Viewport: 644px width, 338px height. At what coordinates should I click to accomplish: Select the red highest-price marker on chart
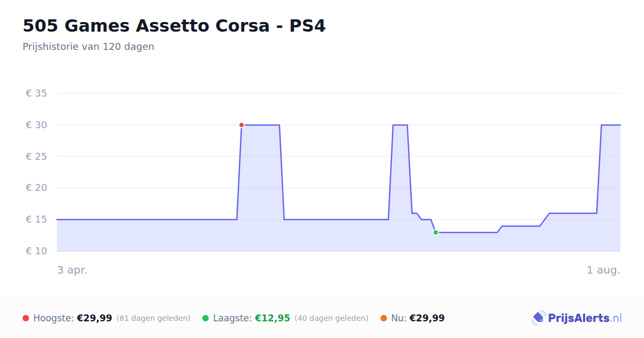click(241, 125)
